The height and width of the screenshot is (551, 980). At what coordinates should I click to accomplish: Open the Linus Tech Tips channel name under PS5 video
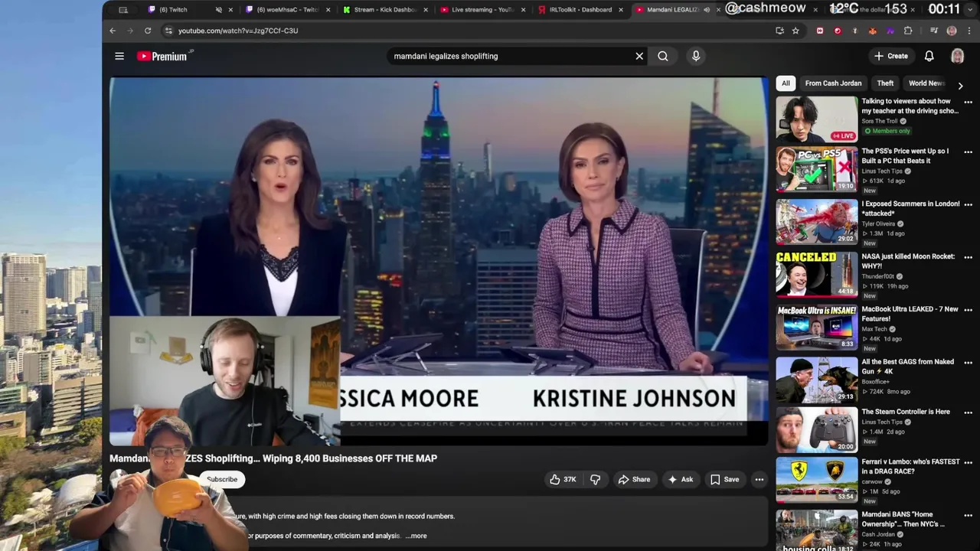tap(882, 171)
